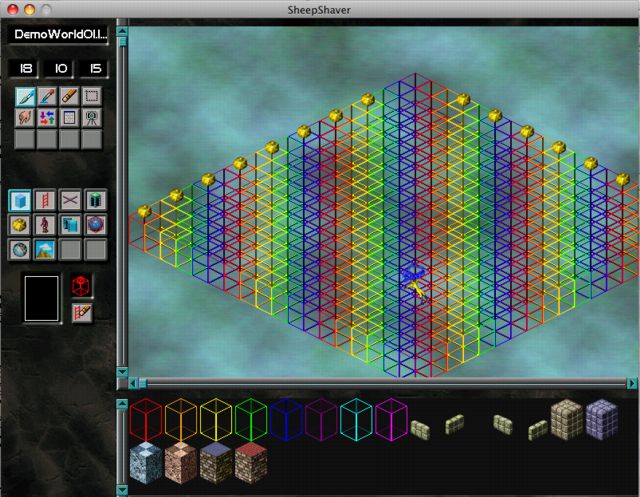640x497 pixels.
Task: Choose the green-topped pillar category
Action: [96, 200]
